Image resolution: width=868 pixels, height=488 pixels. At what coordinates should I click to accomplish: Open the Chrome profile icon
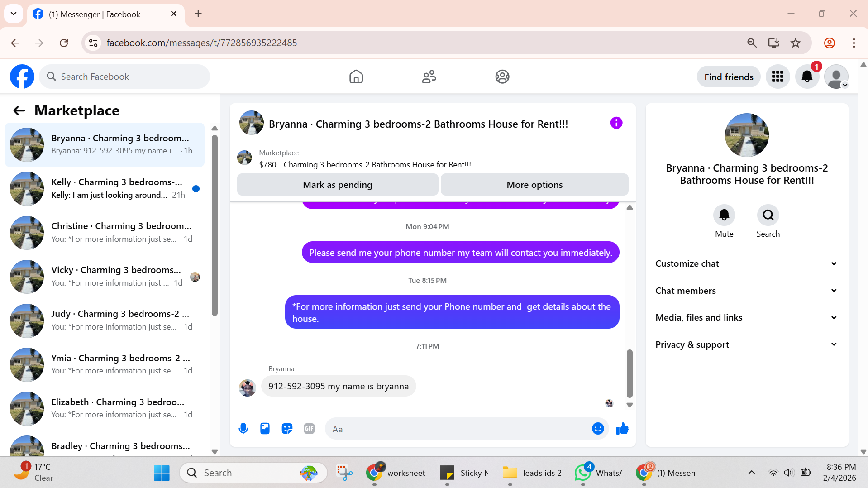pos(830,43)
